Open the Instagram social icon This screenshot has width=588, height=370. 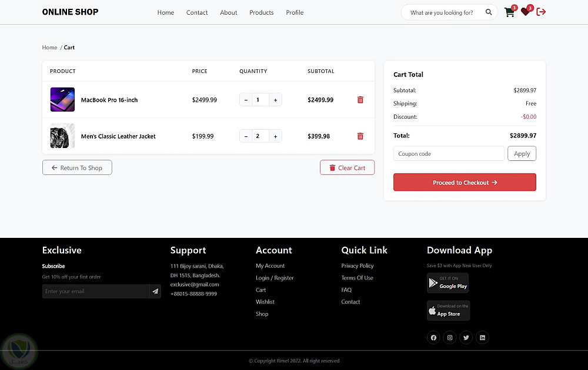[450, 338]
